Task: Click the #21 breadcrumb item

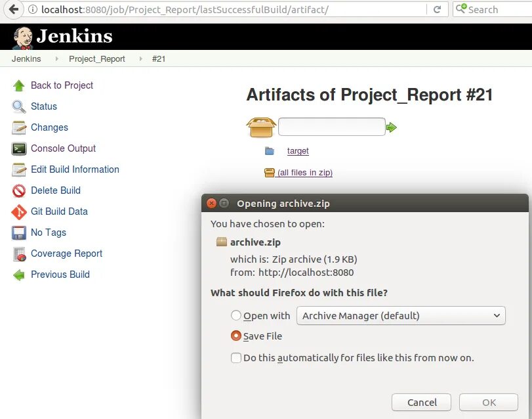Action: pyautogui.click(x=159, y=58)
